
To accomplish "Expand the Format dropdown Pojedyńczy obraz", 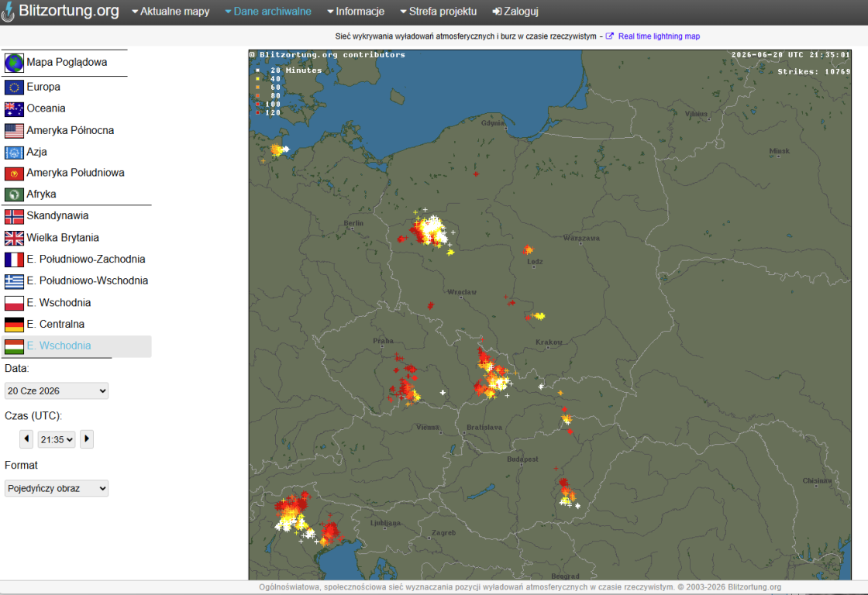I will (57, 488).
